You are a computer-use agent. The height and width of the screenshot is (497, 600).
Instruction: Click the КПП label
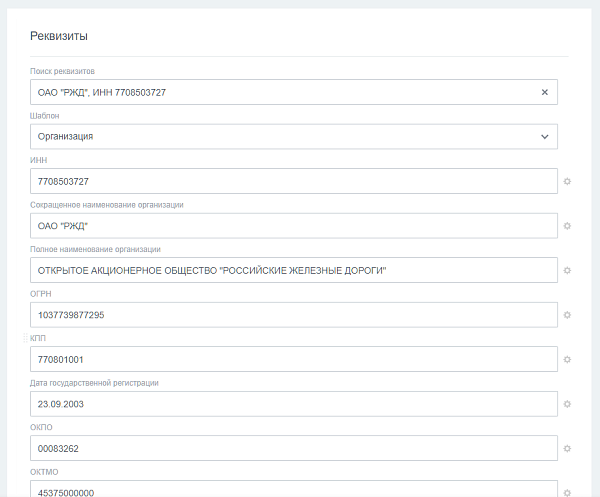click(38, 338)
